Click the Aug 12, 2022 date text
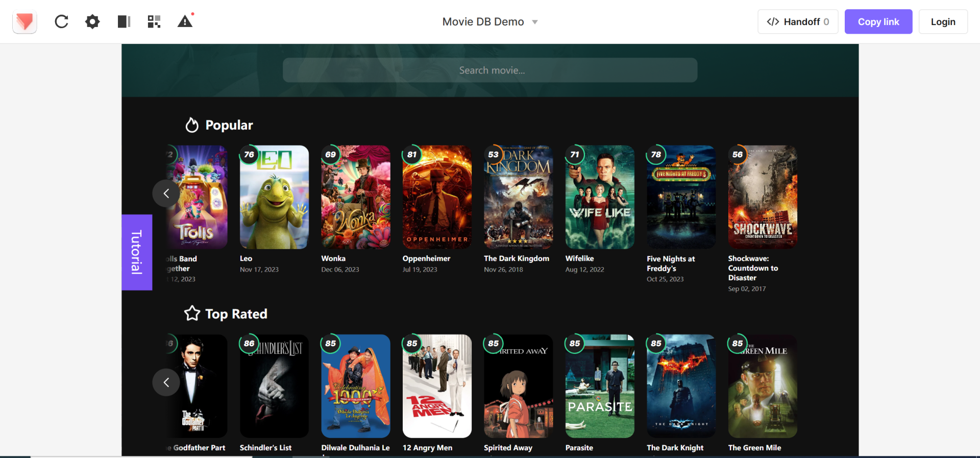Image resolution: width=980 pixels, height=458 pixels. pos(585,270)
